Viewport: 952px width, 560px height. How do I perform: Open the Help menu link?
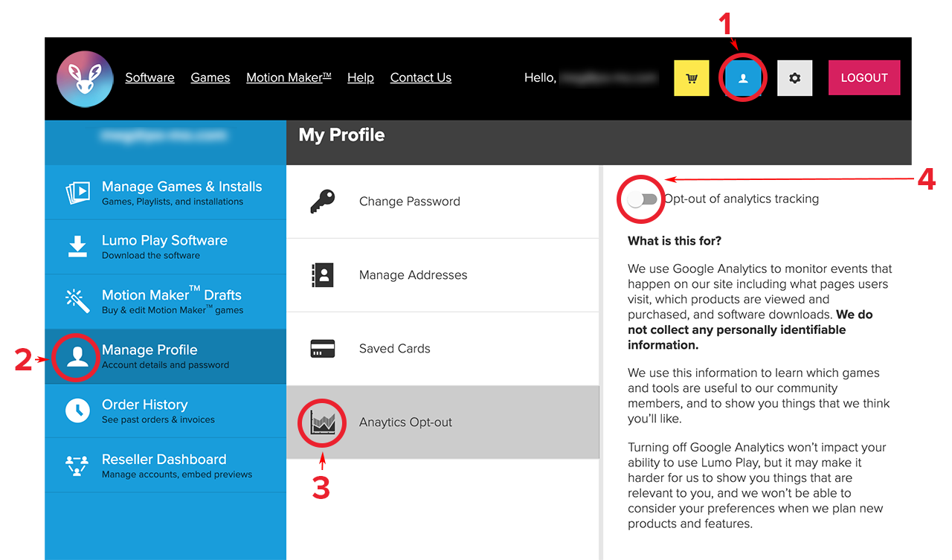tap(361, 77)
